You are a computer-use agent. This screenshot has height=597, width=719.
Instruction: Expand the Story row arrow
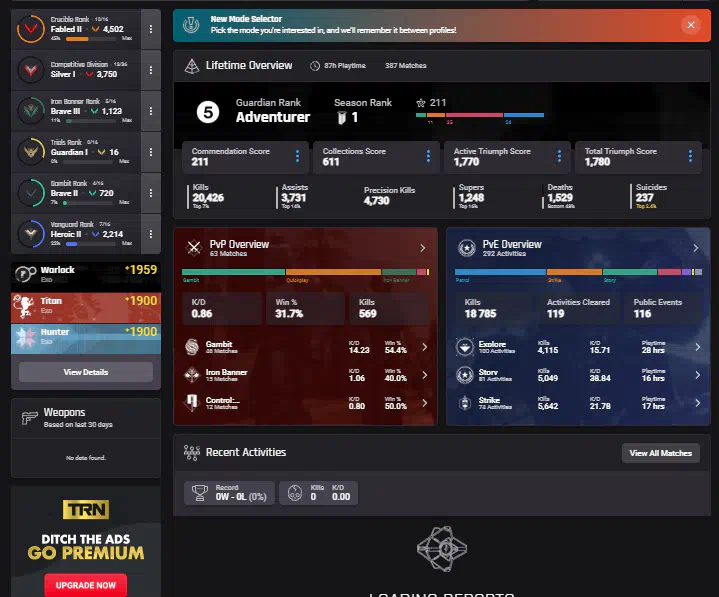point(697,375)
